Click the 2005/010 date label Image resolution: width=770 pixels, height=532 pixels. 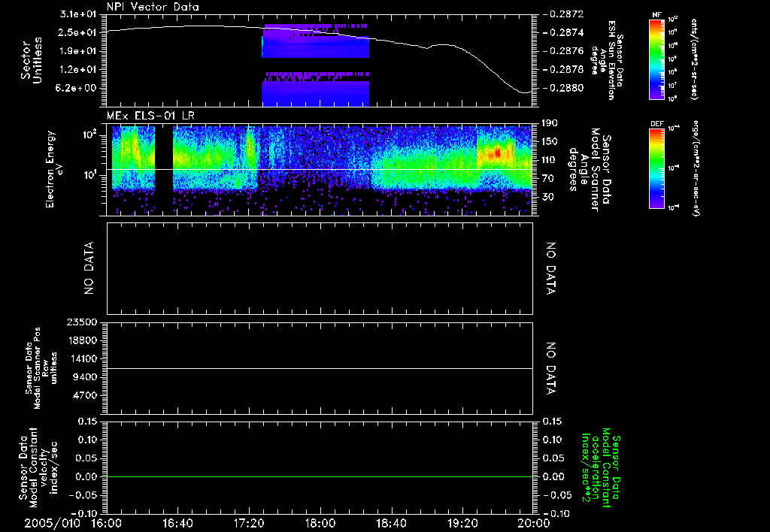pos(52,523)
